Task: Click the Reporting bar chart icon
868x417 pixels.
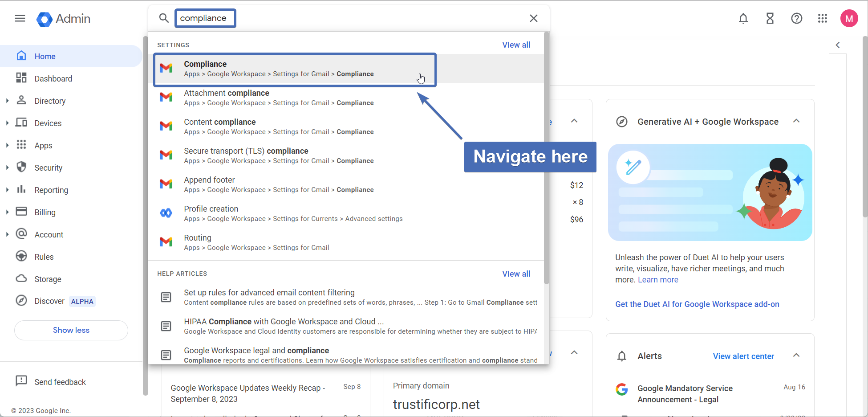Action: click(x=21, y=189)
